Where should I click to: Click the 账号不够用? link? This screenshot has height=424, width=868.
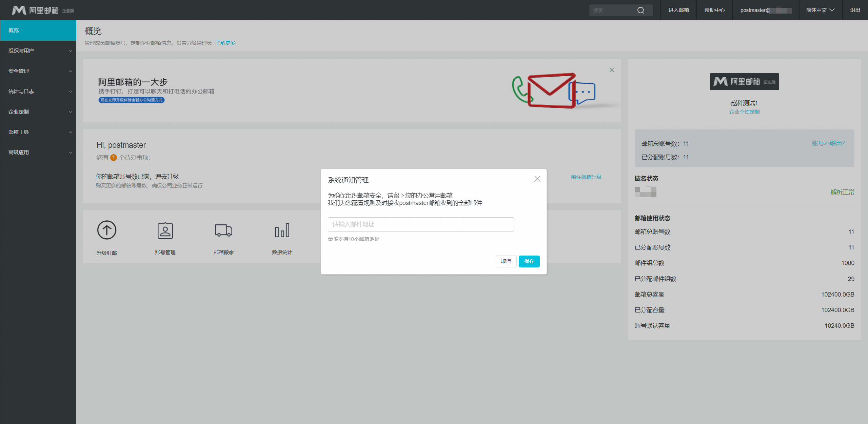tap(828, 143)
